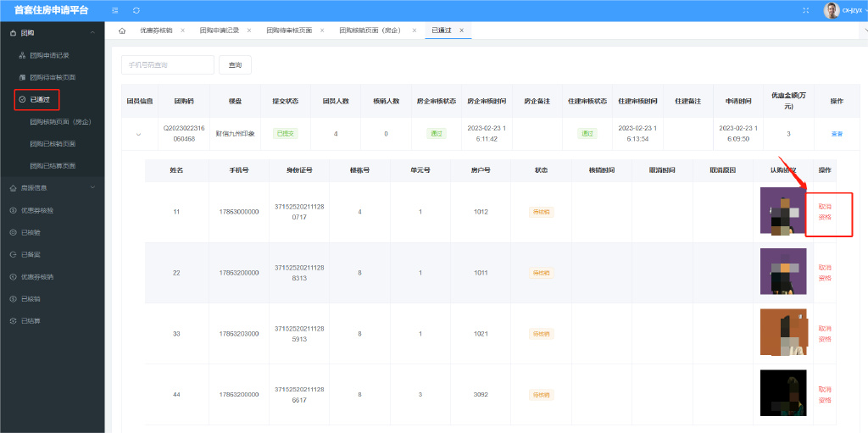Expand the 房源信息 sidebar menu
This screenshot has width=868, height=433.
(92, 187)
